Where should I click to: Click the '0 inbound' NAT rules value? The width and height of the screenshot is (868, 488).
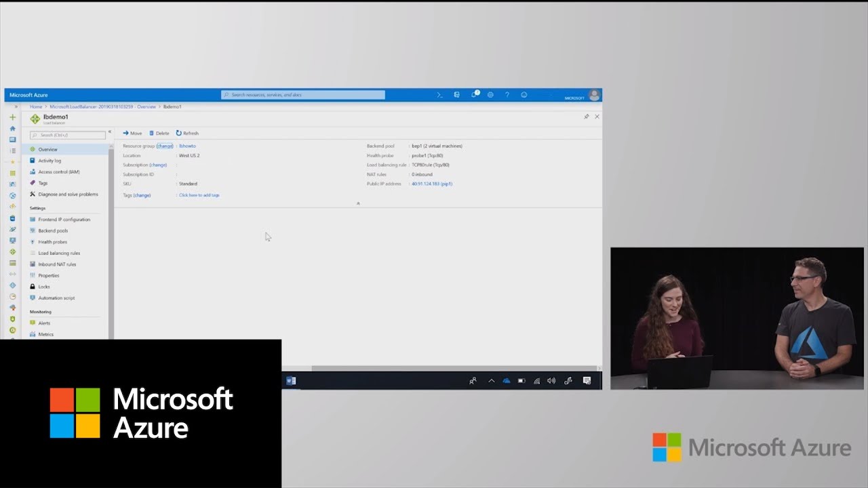(x=422, y=174)
